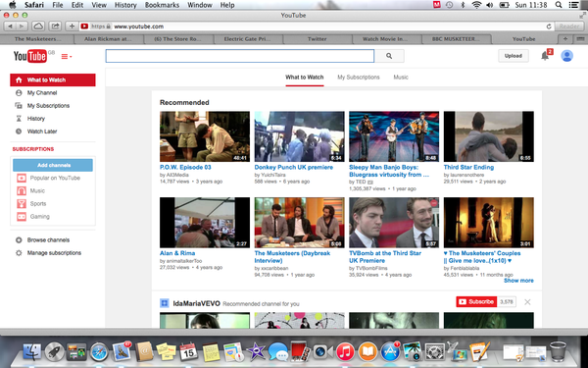Open the Safari File menu
588x368 pixels.
coord(58,5)
